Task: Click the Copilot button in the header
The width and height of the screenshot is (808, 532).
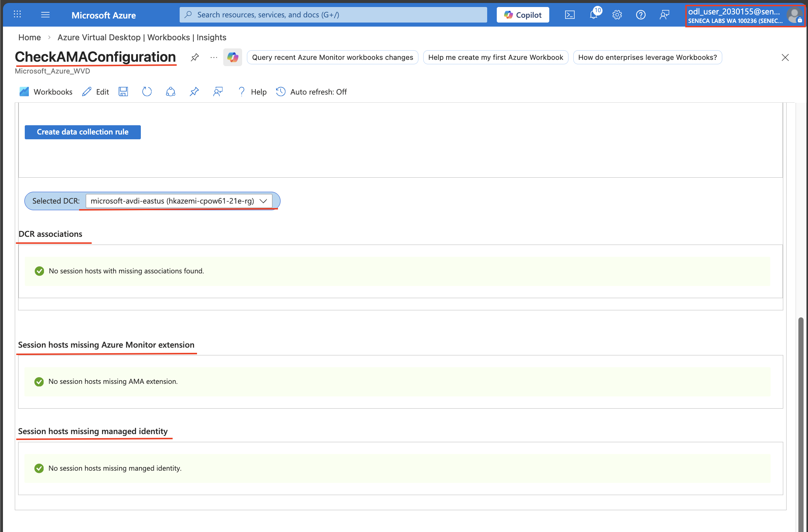Action: [x=523, y=15]
